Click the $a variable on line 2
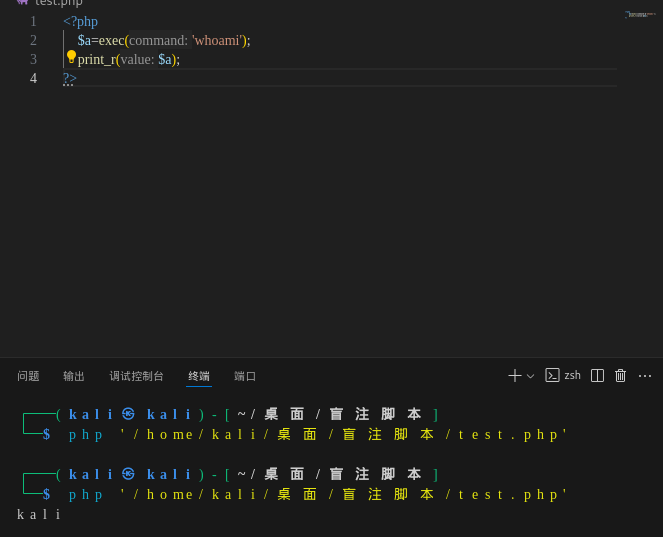The image size is (663, 537). pos(84,40)
